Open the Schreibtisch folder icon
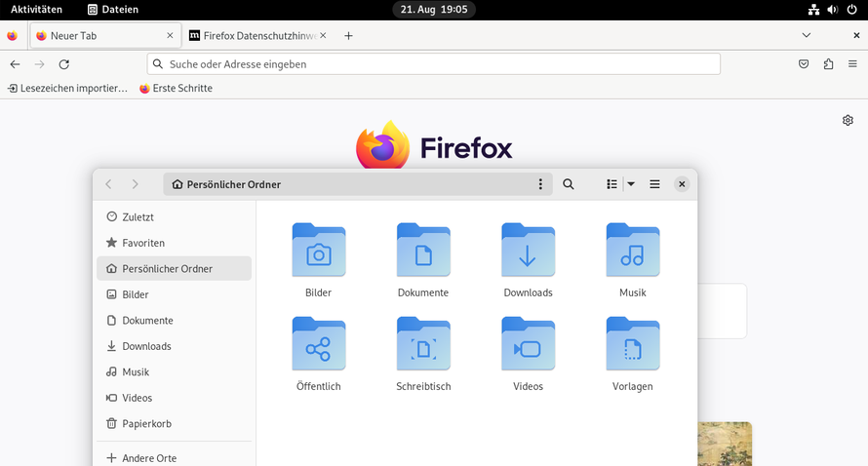 [x=423, y=344]
